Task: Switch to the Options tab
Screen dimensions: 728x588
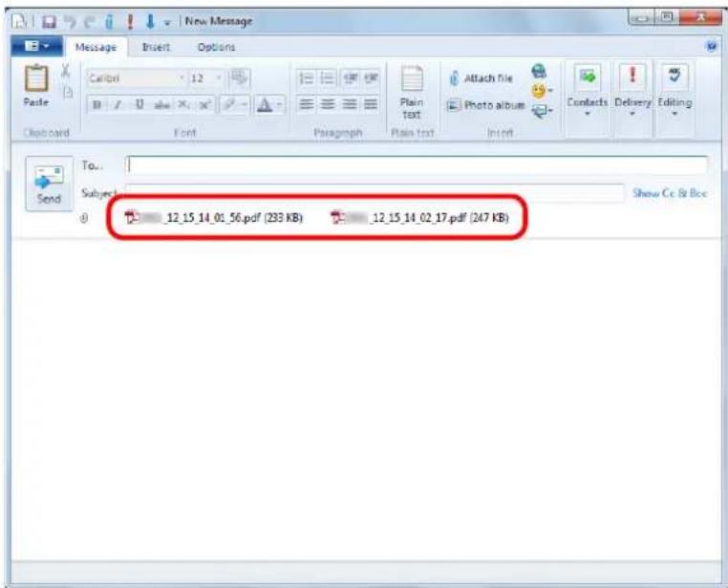Action: point(216,47)
